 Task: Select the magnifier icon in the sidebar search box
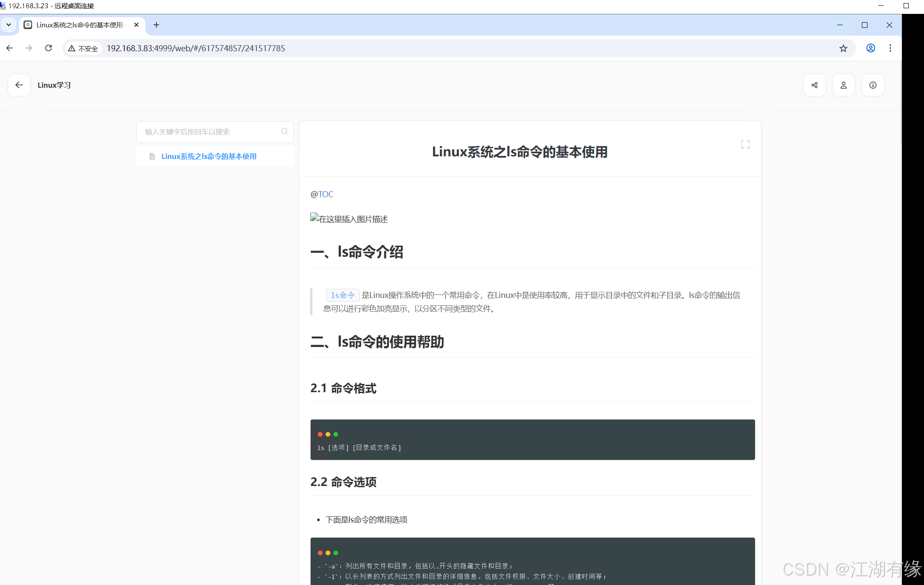click(x=285, y=131)
